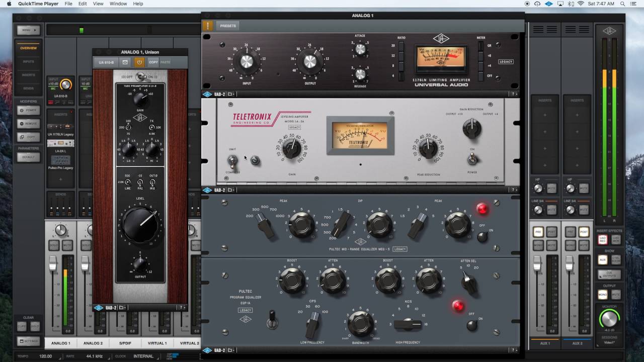The width and height of the screenshot is (644, 362).
Task: Open the Settings button in the sidebar
Action: pos(28,341)
